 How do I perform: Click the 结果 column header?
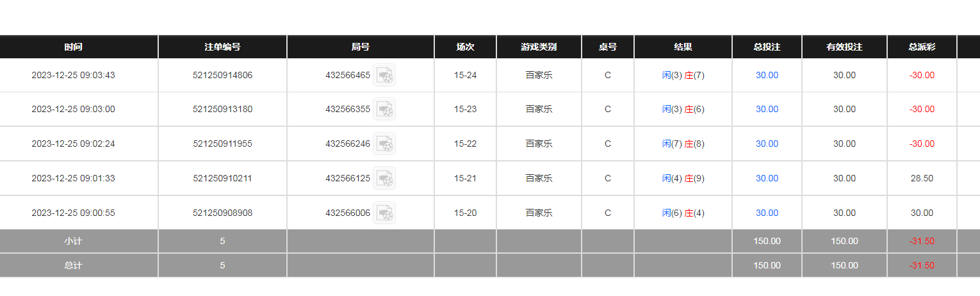[683, 47]
